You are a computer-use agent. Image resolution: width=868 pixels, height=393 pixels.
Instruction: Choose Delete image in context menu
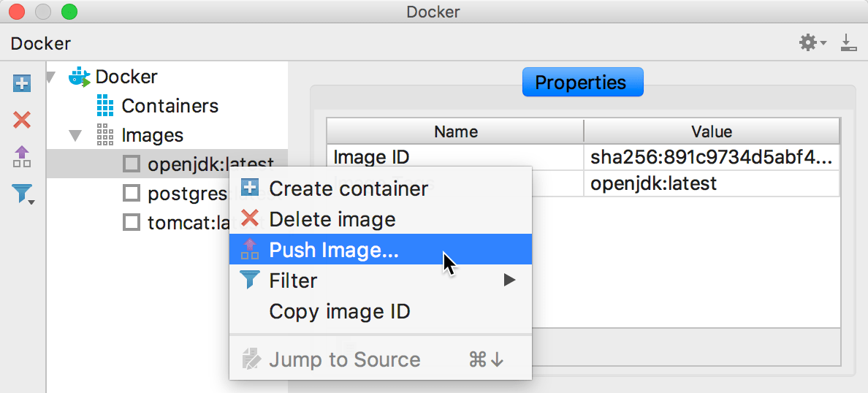click(332, 219)
